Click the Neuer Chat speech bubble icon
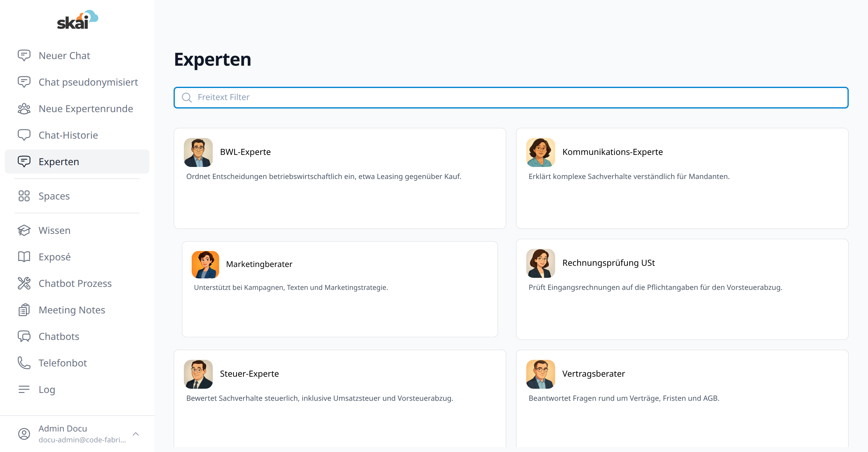Screen dimensions: 868x452 point(24,55)
